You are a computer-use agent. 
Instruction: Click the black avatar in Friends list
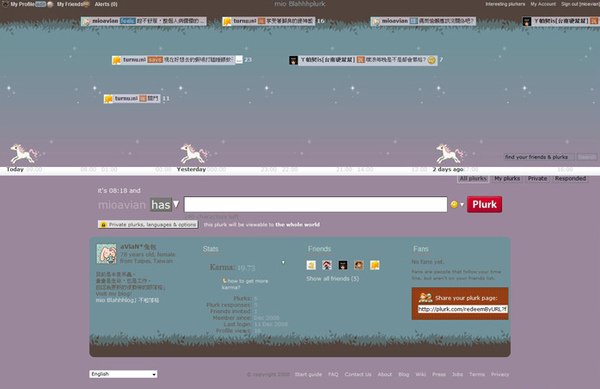343,265
